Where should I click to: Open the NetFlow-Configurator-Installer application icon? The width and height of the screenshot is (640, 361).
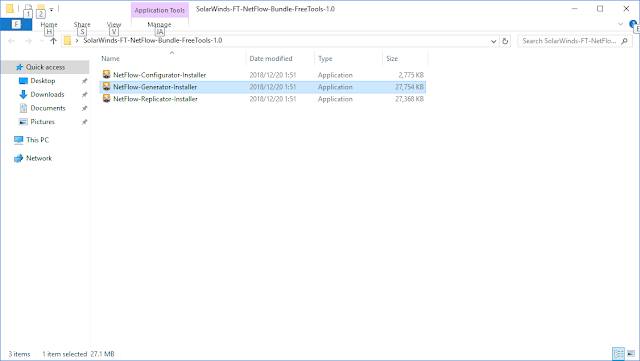(x=107, y=75)
